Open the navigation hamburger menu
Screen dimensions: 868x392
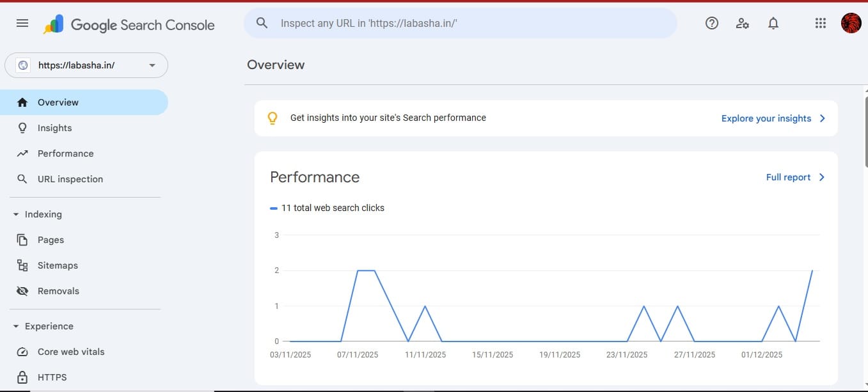tap(22, 22)
